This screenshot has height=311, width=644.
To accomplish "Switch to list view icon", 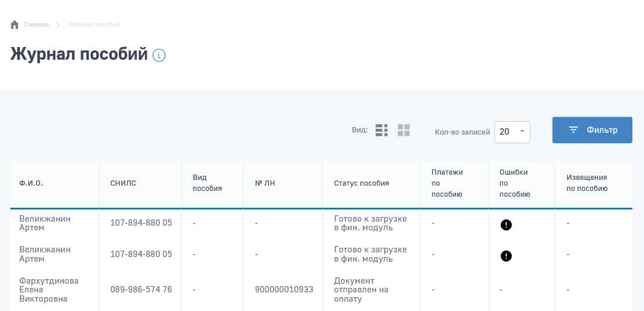I will pyautogui.click(x=381, y=131).
